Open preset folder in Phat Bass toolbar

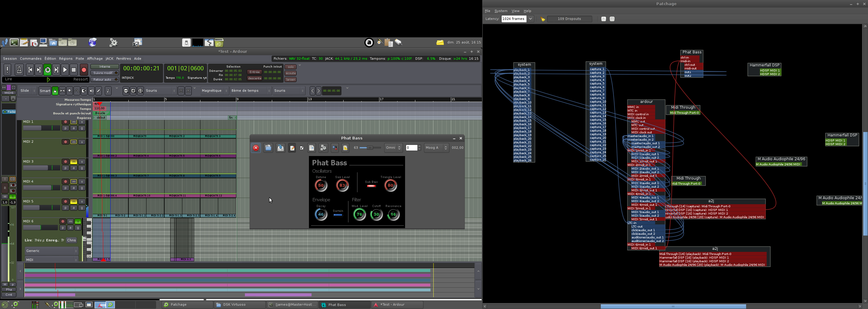268,148
